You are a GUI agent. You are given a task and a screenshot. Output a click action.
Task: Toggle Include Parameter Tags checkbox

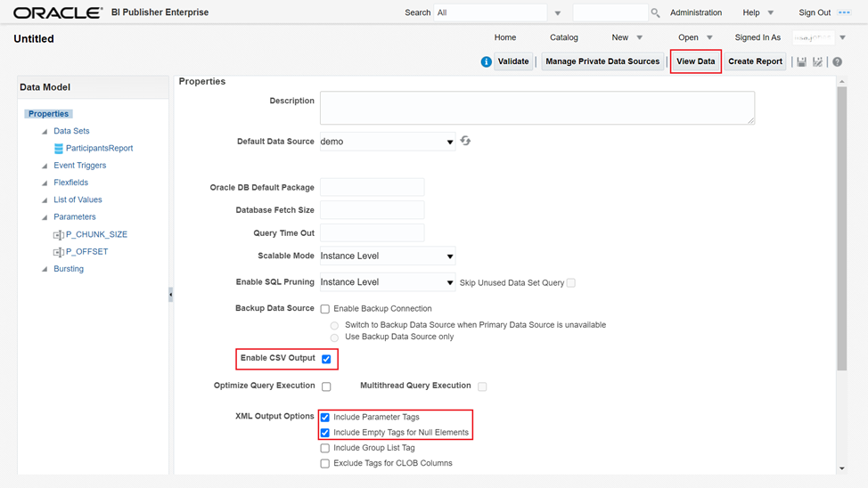tap(325, 418)
